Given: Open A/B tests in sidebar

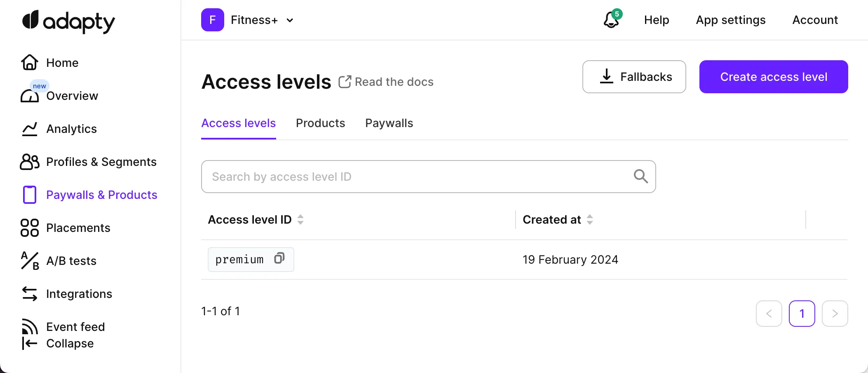Looking at the screenshot, I should [71, 261].
